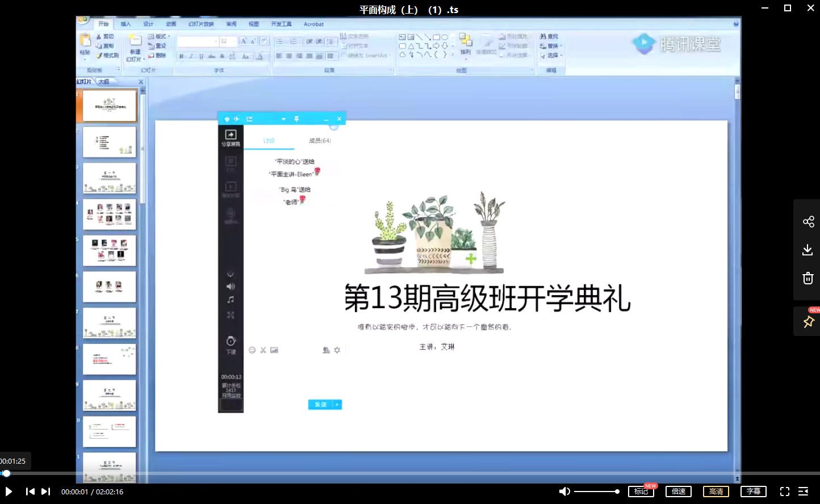This screenshot has width=820, height=504.
Task: Open the chat settings gear icon
Action: pos(337,350)
